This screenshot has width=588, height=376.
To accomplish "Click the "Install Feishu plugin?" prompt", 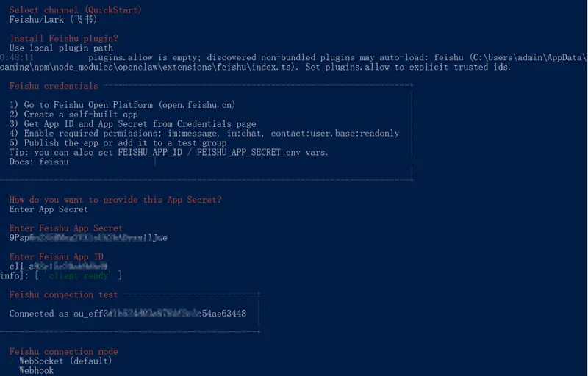I will pos(63,38).
